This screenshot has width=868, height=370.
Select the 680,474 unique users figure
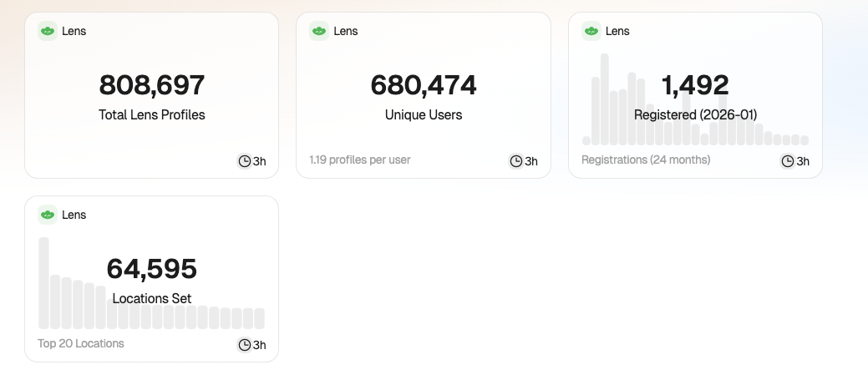(424, 85)
